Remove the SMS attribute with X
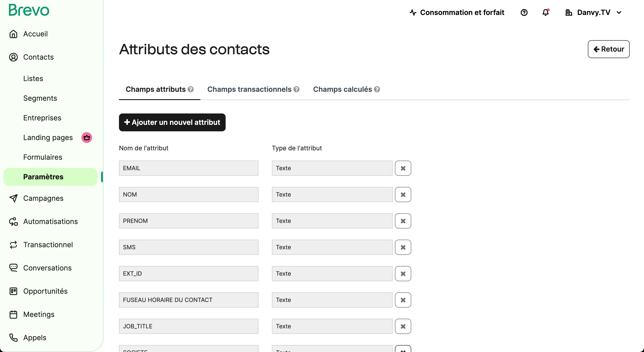Viewport: 644px width, 352px height. 403,247
